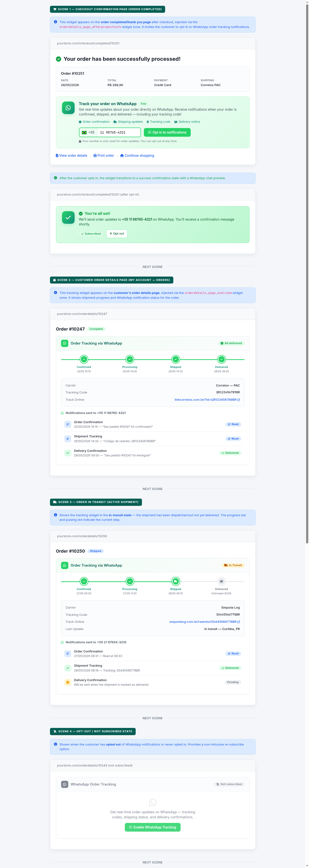Click the double-check icon beside Order Confirmation 27/05/2026

click(x=68, y=653)
